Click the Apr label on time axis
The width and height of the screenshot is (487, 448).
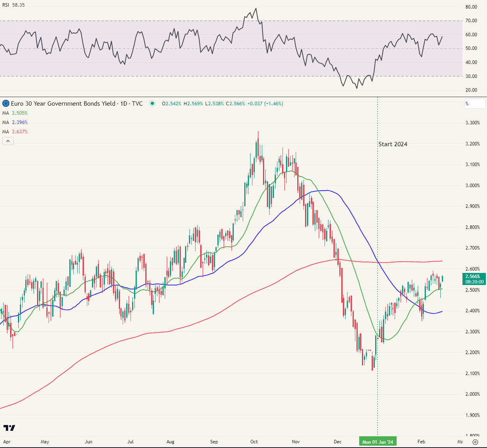coord(7,442)
